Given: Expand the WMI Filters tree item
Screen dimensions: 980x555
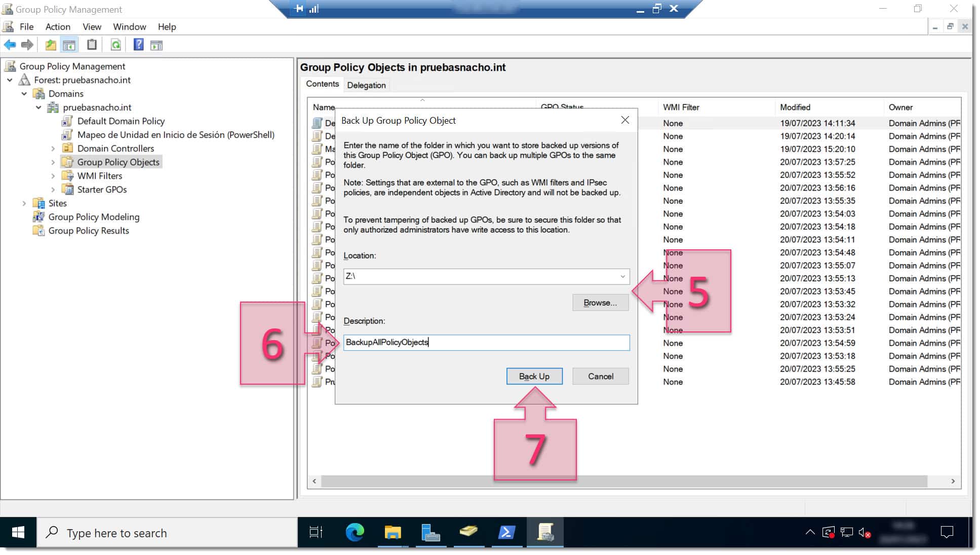Looking at the screenshot, I should click(x=54, y=175).
